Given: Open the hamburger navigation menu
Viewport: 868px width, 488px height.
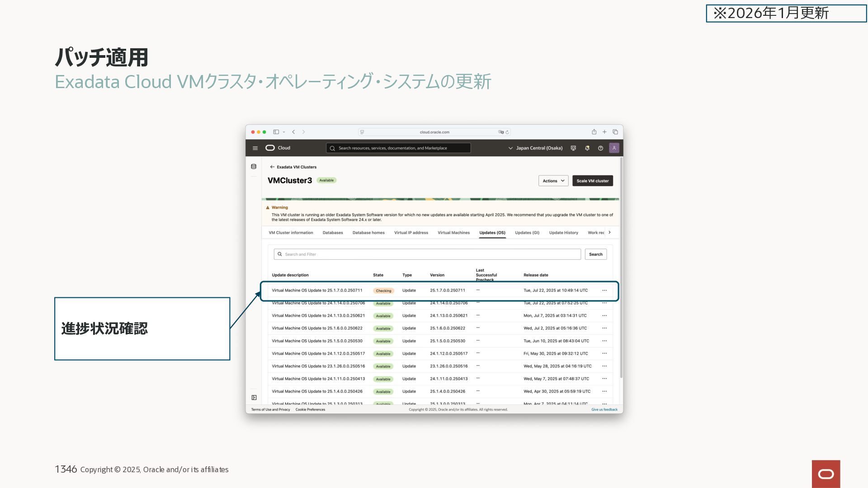Looking at the screenshot, I should (255, 148).
